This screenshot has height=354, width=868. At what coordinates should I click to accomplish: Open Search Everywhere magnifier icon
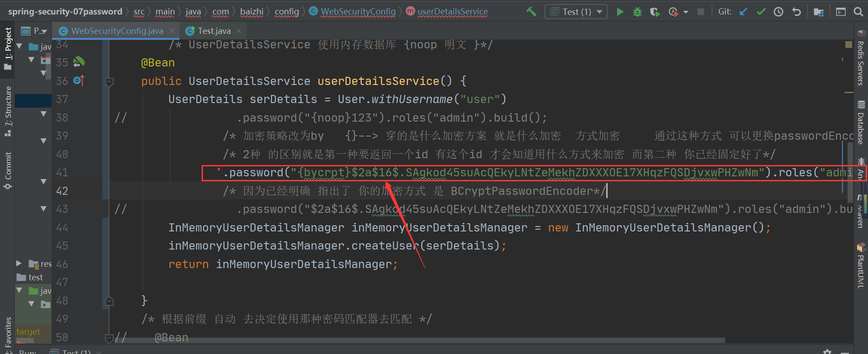858,12
